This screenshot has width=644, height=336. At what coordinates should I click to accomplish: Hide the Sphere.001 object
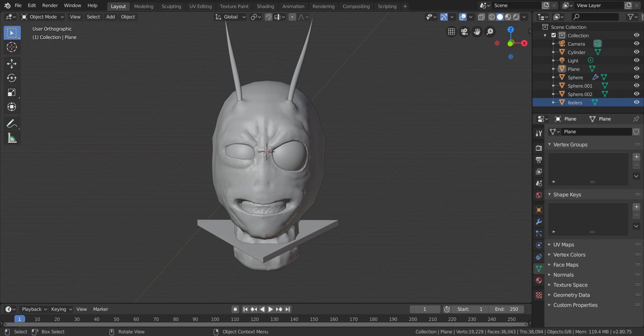coord(636,85)
